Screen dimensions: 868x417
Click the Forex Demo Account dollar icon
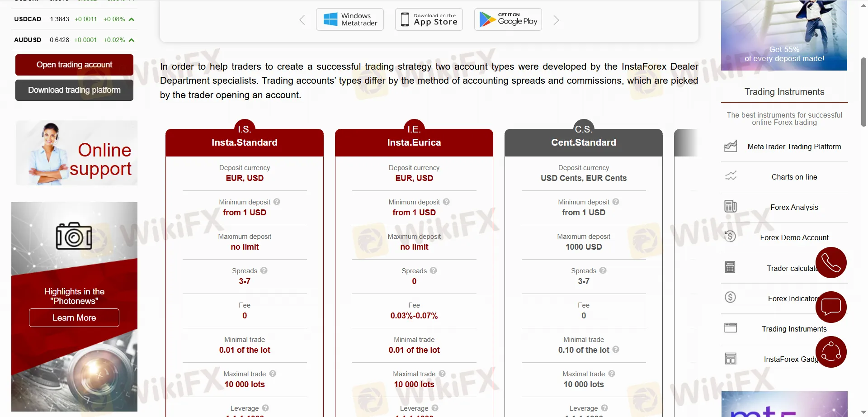[x=730, y=236]
